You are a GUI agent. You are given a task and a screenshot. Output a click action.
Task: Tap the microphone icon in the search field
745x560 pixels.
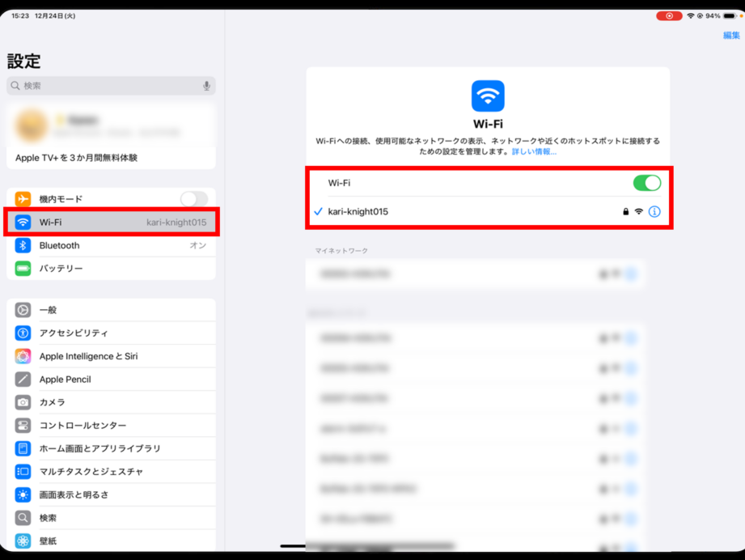207,86
